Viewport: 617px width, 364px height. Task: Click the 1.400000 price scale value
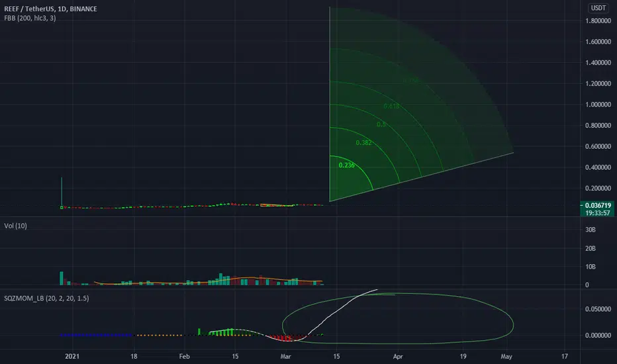(x=598, y=63)
